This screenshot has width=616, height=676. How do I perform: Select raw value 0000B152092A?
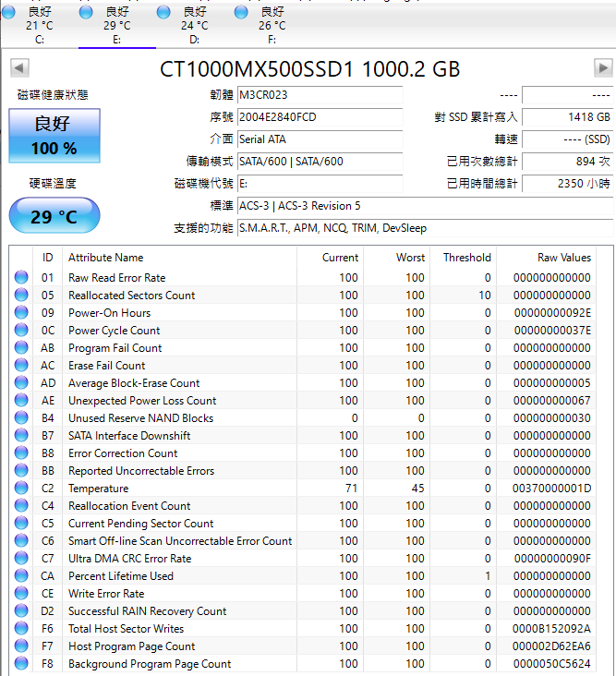551,629
